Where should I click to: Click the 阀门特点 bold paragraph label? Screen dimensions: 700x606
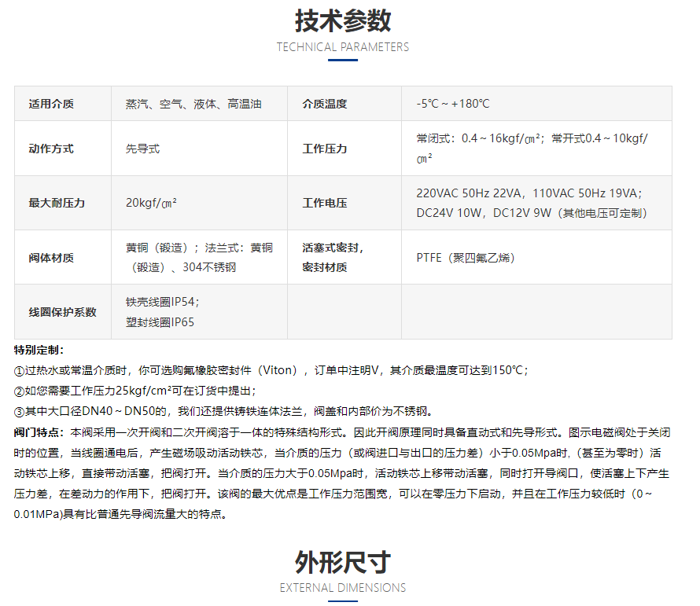(x=41, y=432)
